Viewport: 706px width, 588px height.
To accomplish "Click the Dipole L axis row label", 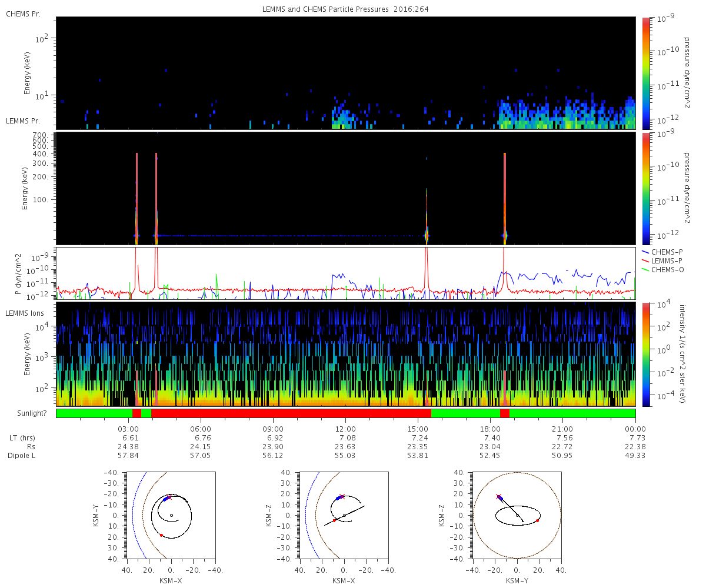I will pos(24,456).
